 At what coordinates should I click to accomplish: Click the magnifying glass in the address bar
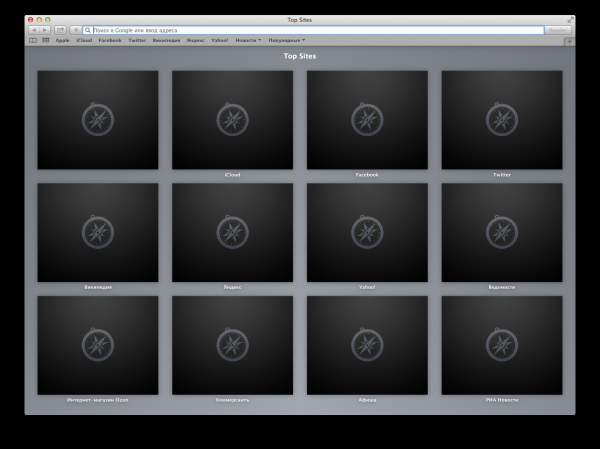tap(88, 30)
